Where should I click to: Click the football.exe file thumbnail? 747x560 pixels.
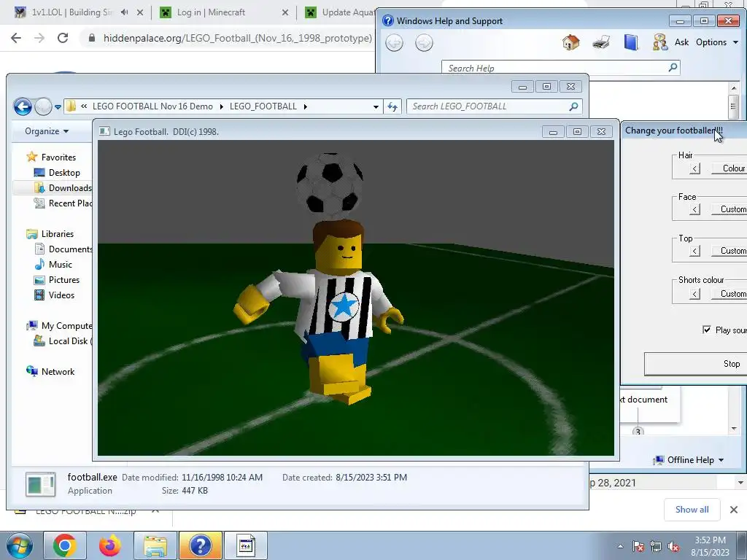point(41,484)
